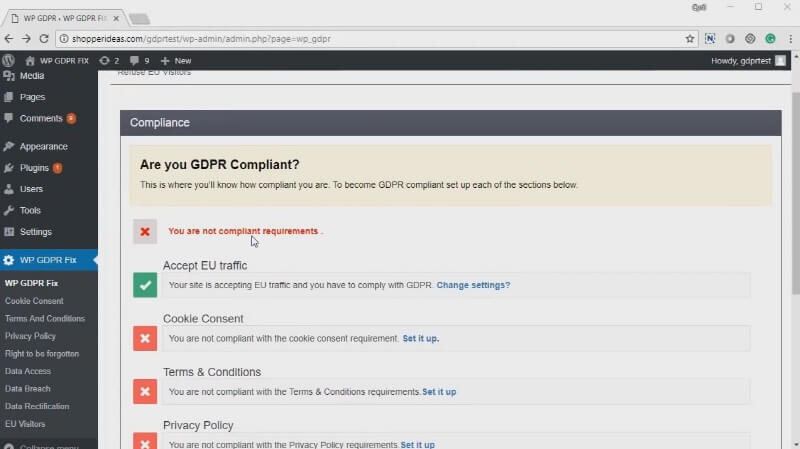Click the Accept EU traffic heading
The height and width of the screenshot is (449, 800).
click(x=205, y=265)
